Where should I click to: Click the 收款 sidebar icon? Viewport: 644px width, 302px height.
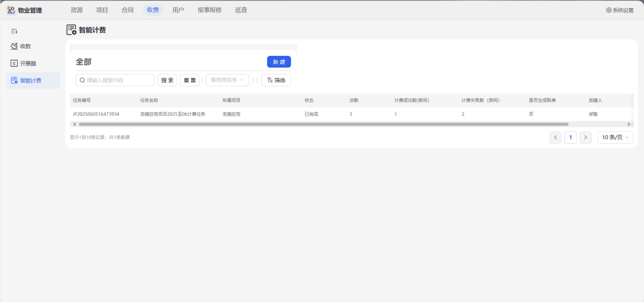[14, 46]
